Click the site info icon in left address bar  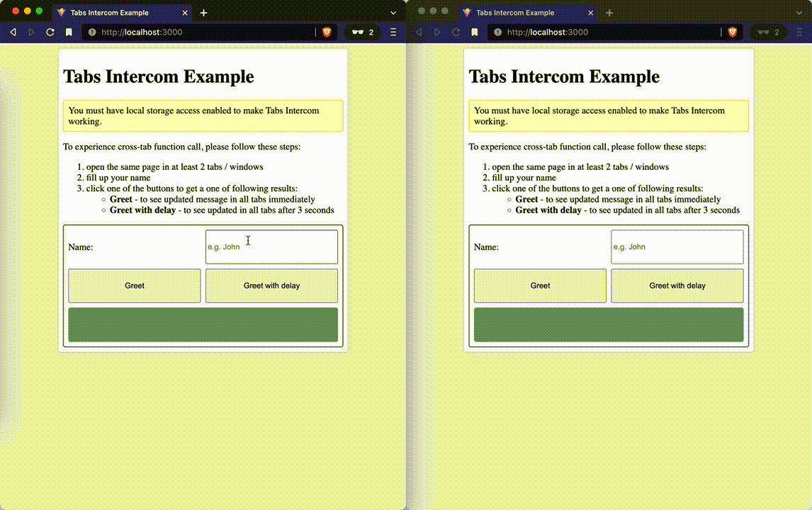(x=92, y=32)
